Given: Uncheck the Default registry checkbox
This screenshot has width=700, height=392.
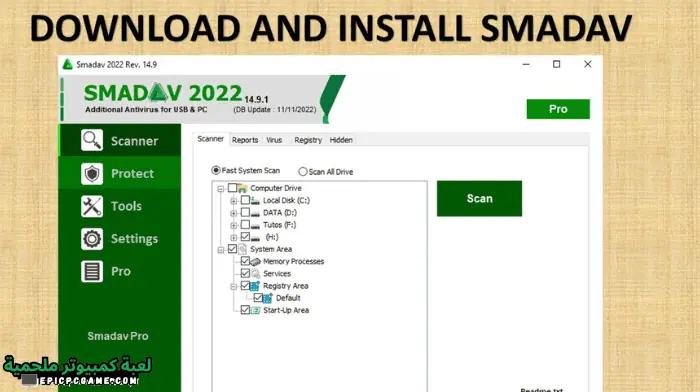Looking at the screenshot, I should 258,297.
